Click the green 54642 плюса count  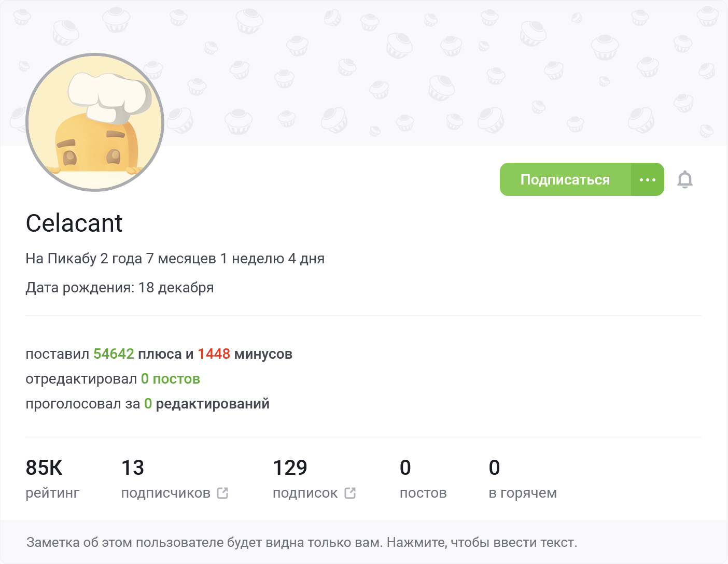point(114,354)
